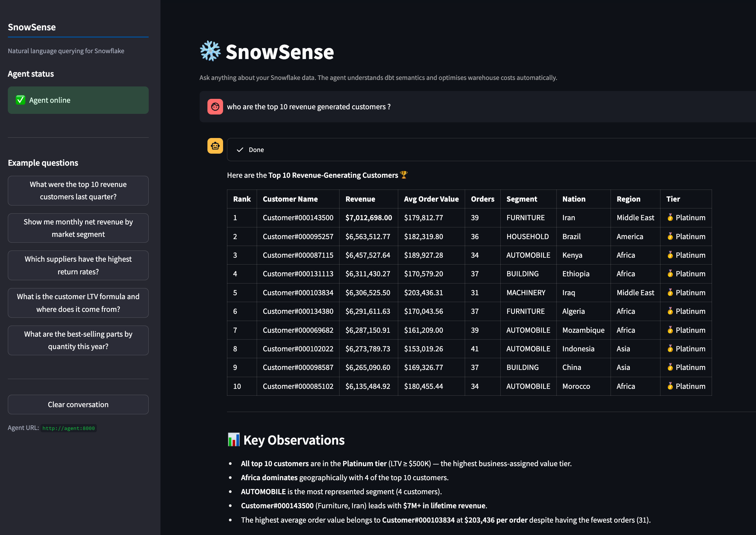This screenshot has height=535, width=756.
Task: Click the medal icon in the Kenya row
Action: 670,255
